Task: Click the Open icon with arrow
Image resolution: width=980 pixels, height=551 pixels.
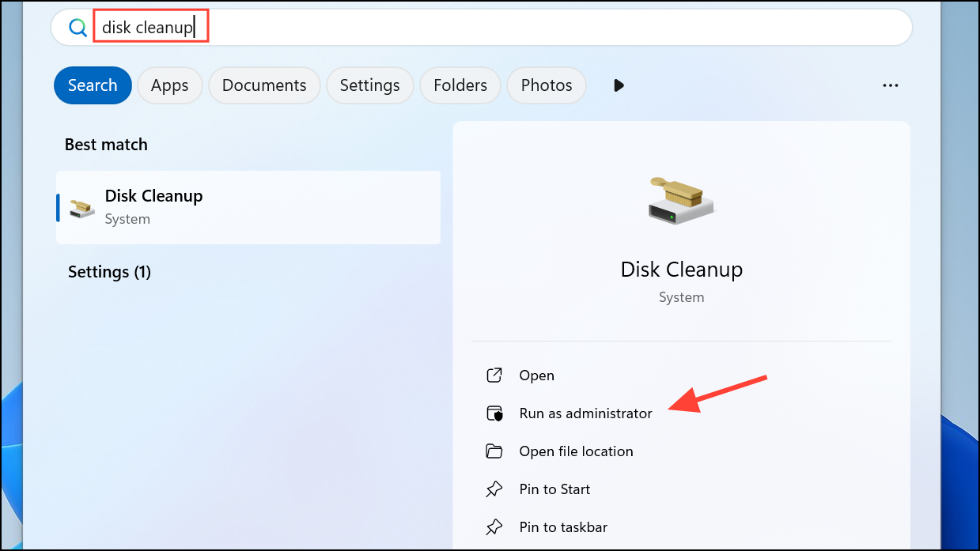Action: 494,376
